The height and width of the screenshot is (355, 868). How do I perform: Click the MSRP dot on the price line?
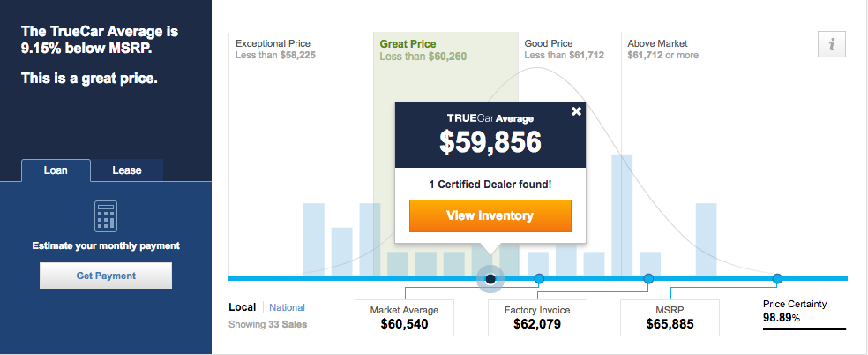[777, 278]
